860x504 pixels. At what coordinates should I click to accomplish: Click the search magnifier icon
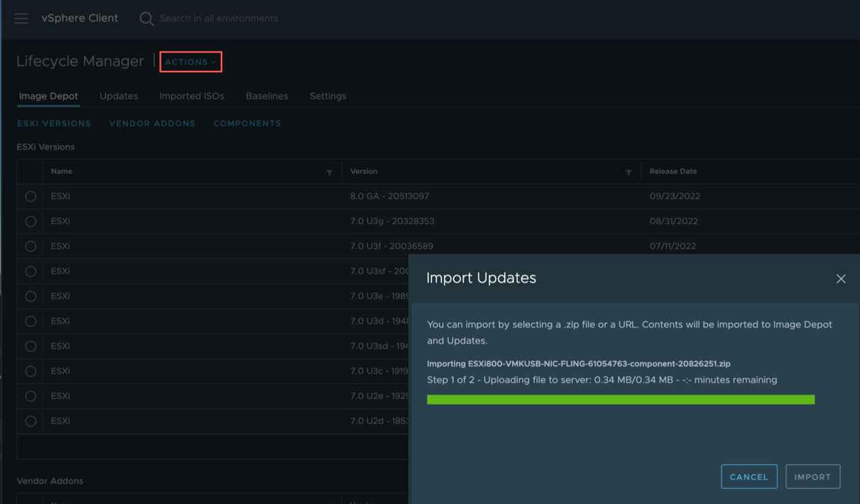(x=146, y=19)
